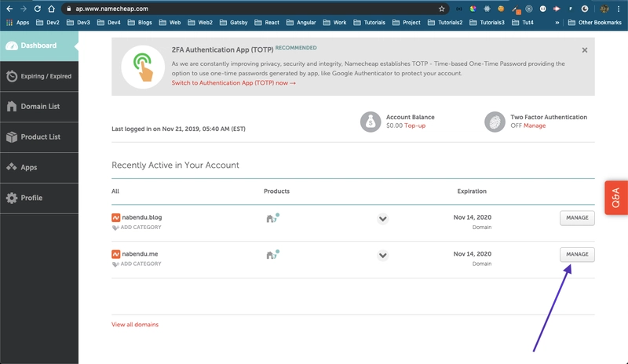Open the Apps bookmarks shortcut
628x364 pixels.
tap(17, 23)
